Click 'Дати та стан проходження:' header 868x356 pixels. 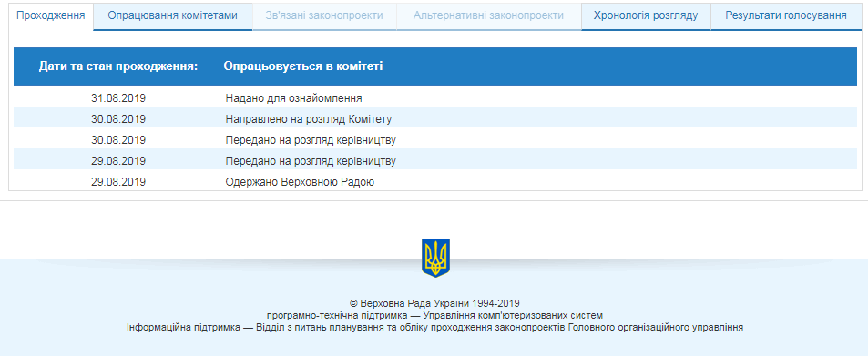click(x=118, y=66)
